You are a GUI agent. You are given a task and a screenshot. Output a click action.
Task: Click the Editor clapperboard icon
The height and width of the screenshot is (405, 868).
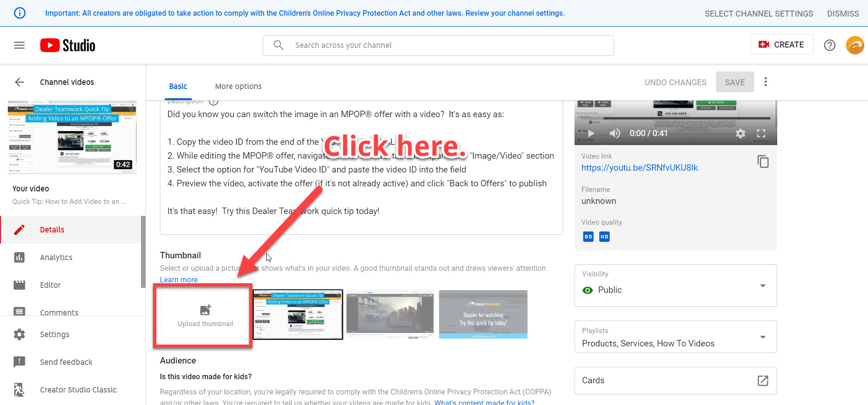pos(19,285)
